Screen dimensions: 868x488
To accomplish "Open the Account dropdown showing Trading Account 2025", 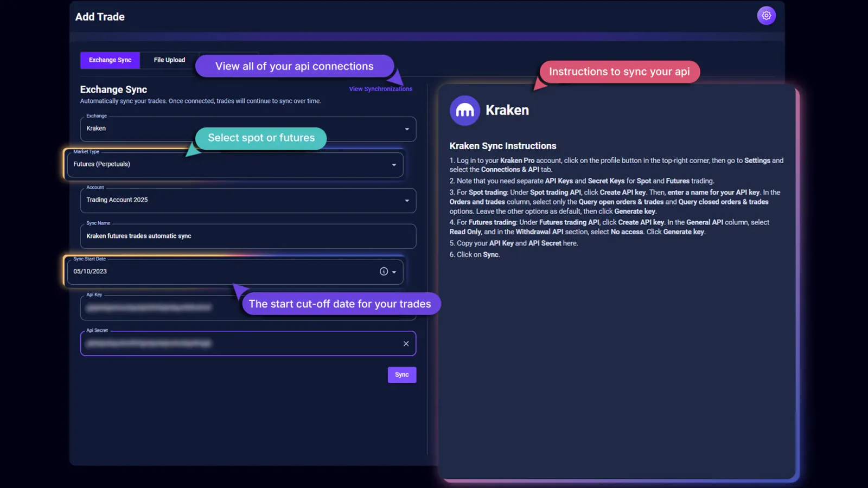I will [406, 200].
